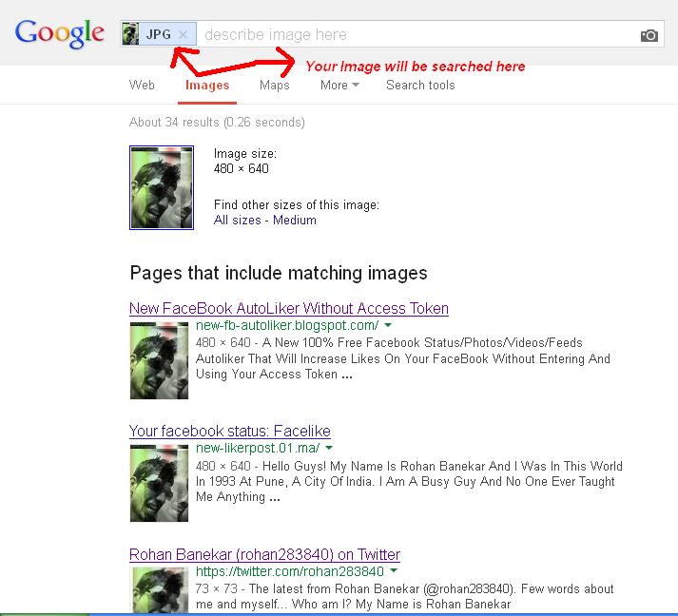Viewport: 678px width, 616px height.
Task: Open the All sizes link
Action: [x=238, y=220]
